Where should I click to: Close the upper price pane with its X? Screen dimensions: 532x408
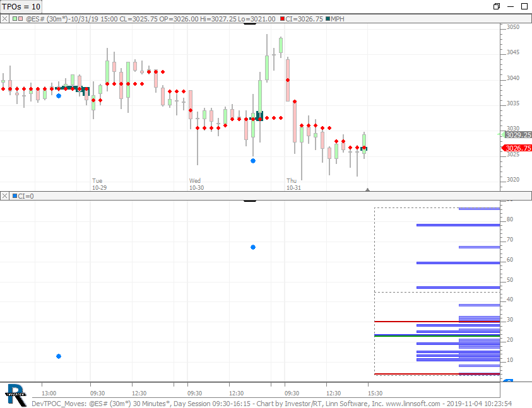[x=4, y=19]
